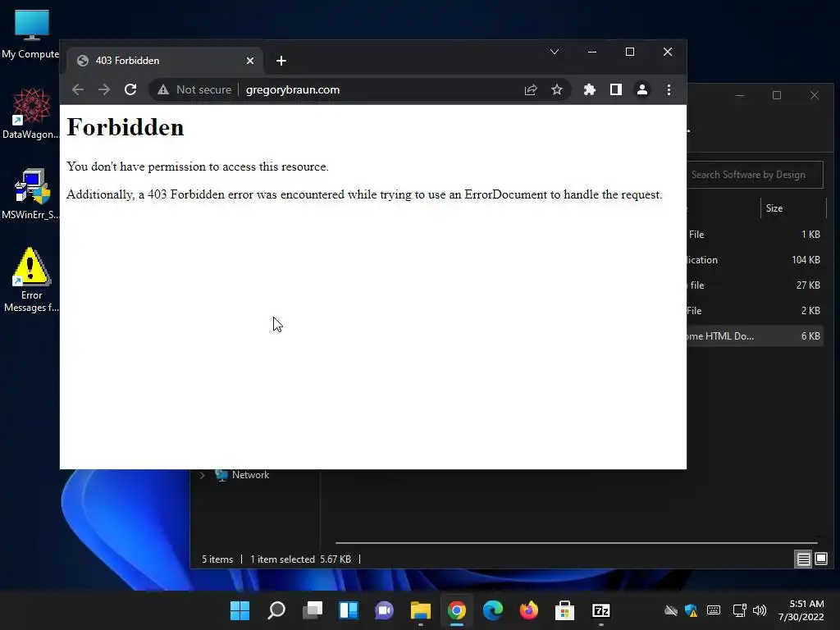Select the 2 KB file row
The height and width of the screenshot is (630, 840).
755,311
